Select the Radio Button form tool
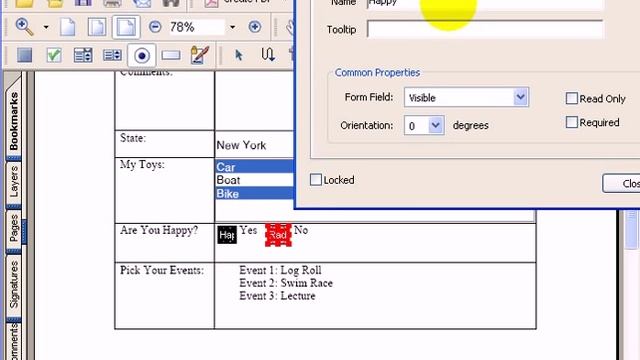The image size is (640, 360). (142, 55)
